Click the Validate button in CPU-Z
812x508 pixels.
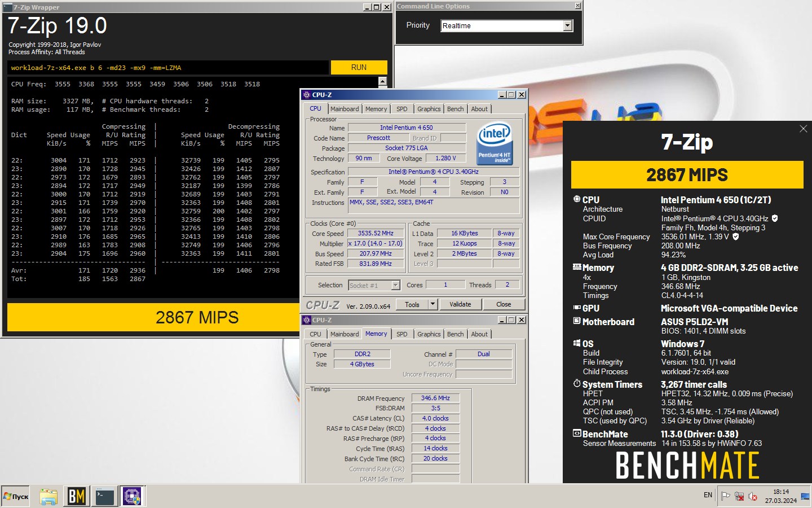tap(460, 304)
